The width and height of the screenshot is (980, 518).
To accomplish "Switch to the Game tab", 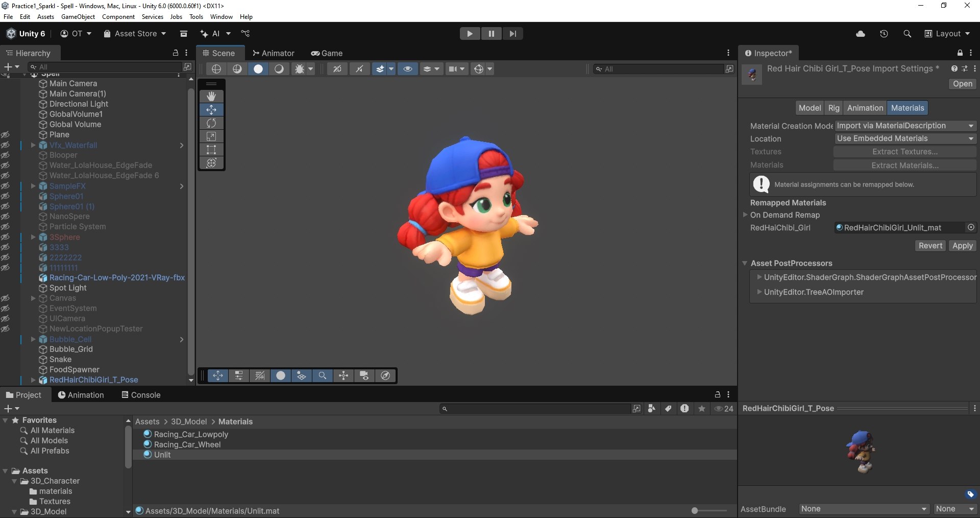I will 327,53.
